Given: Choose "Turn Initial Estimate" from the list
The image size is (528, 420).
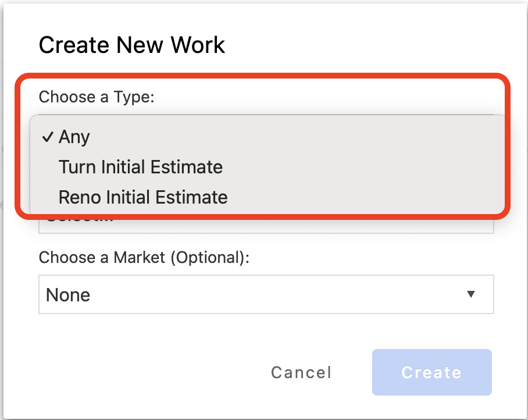Looking at the screenshot, I should pos(141,168).
